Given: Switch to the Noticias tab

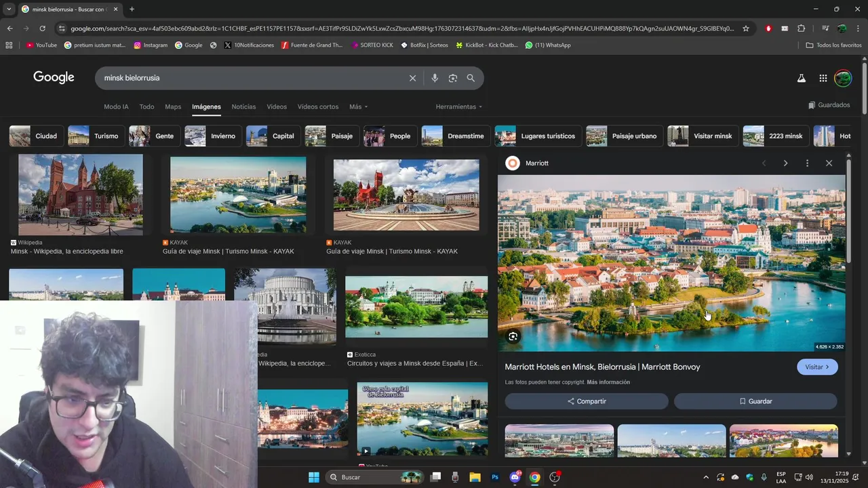Looking at the screenshot, I should pos(243,106).
